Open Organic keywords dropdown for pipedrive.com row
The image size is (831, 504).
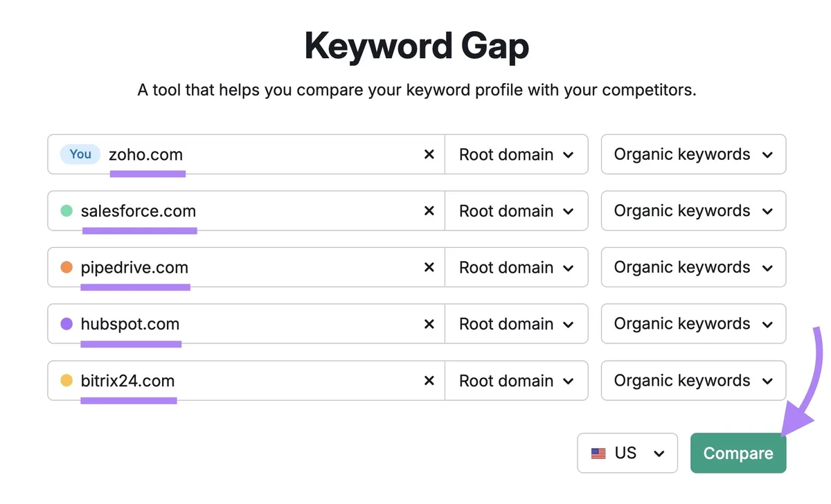click(693, 268)
